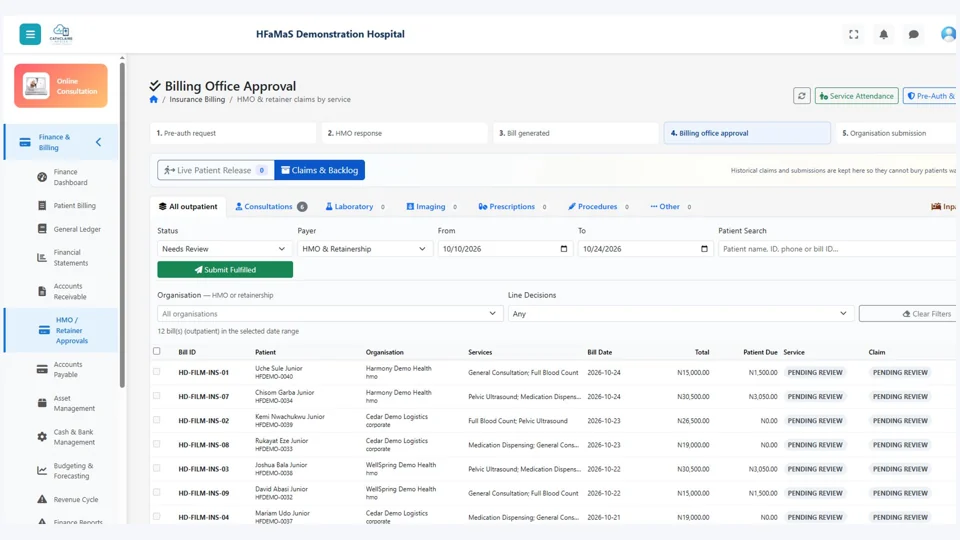
Task: Click the From date field 10/10/2026
Action: click(504, 249)
